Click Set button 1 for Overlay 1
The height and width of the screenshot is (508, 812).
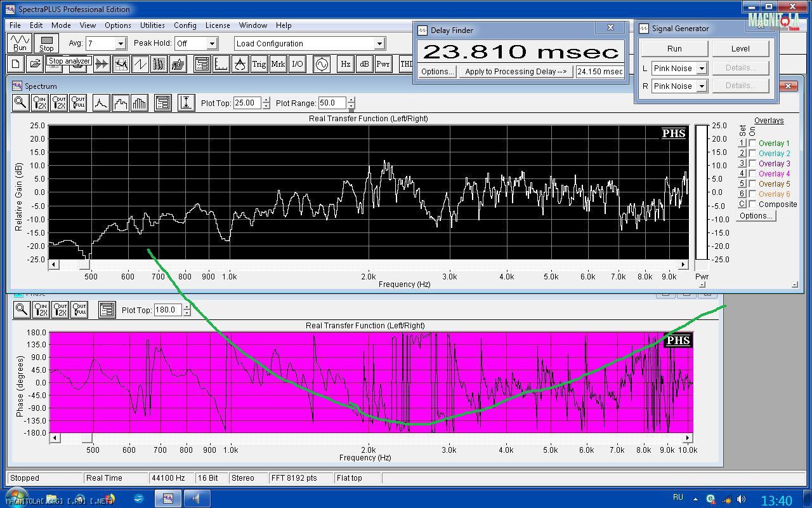pos(742,144)
